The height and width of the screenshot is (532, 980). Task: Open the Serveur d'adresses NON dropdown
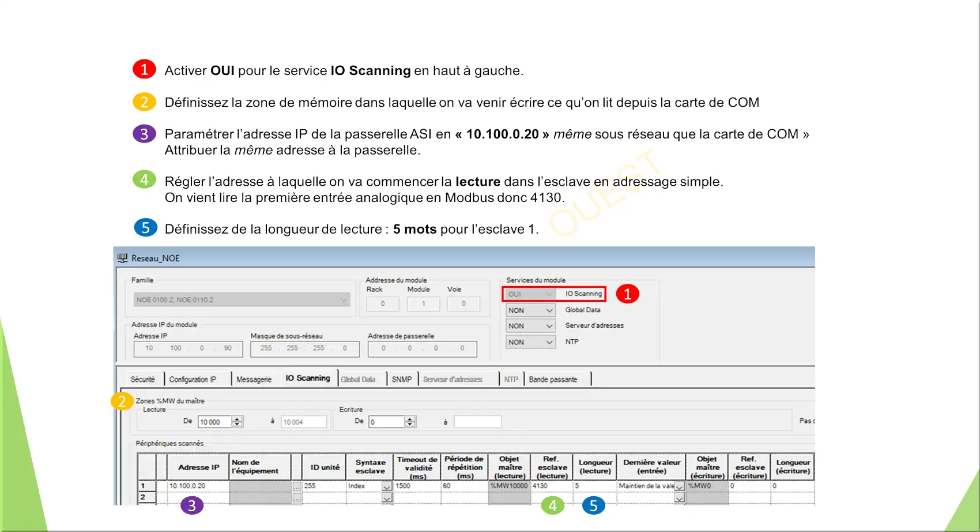point(530,326)
